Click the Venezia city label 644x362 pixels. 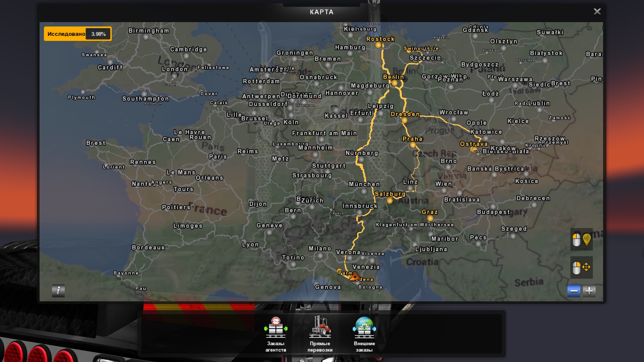click(x=366, y=267)
